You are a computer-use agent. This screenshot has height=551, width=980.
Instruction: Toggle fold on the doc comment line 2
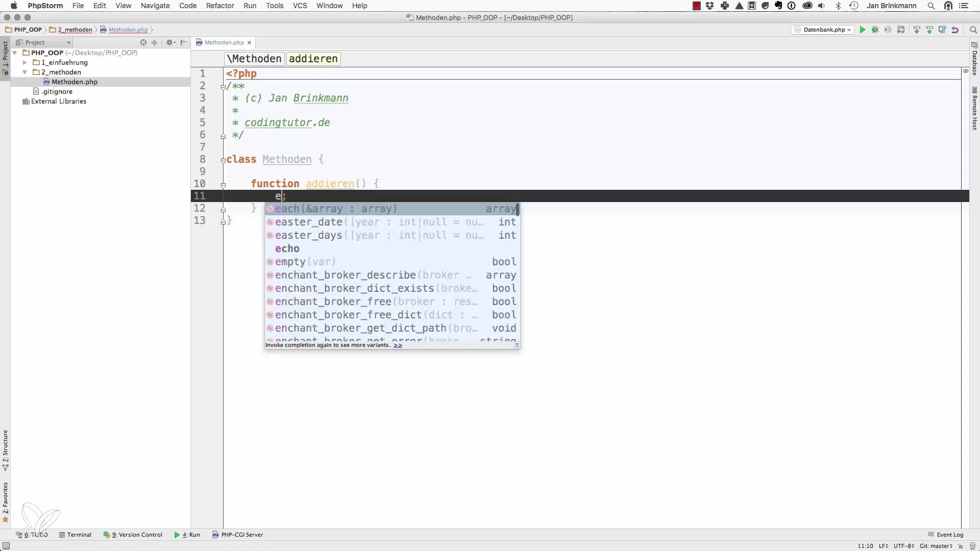pyautogui.click(x=223, y=87)
